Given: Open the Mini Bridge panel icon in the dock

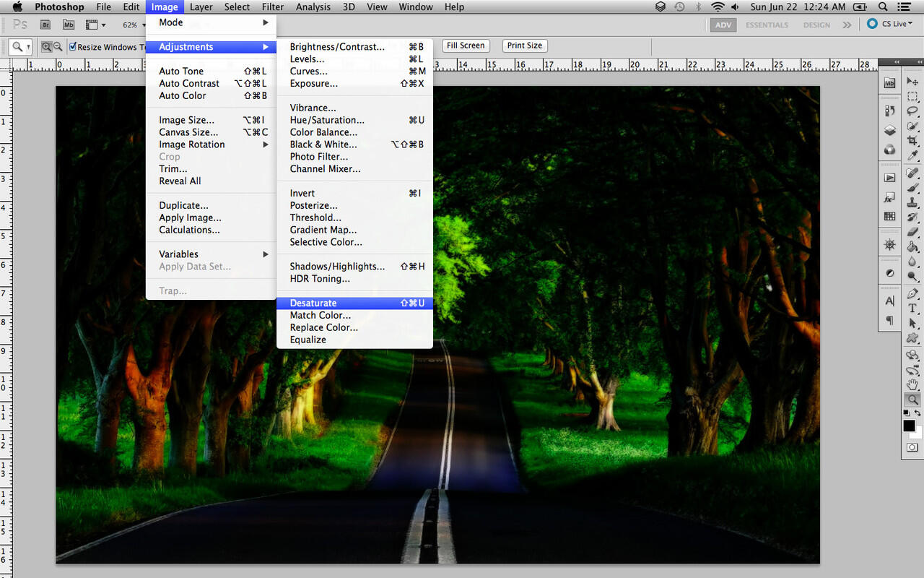Looking at the screenshot, I should pyautogui.click(x=890, y=83).
